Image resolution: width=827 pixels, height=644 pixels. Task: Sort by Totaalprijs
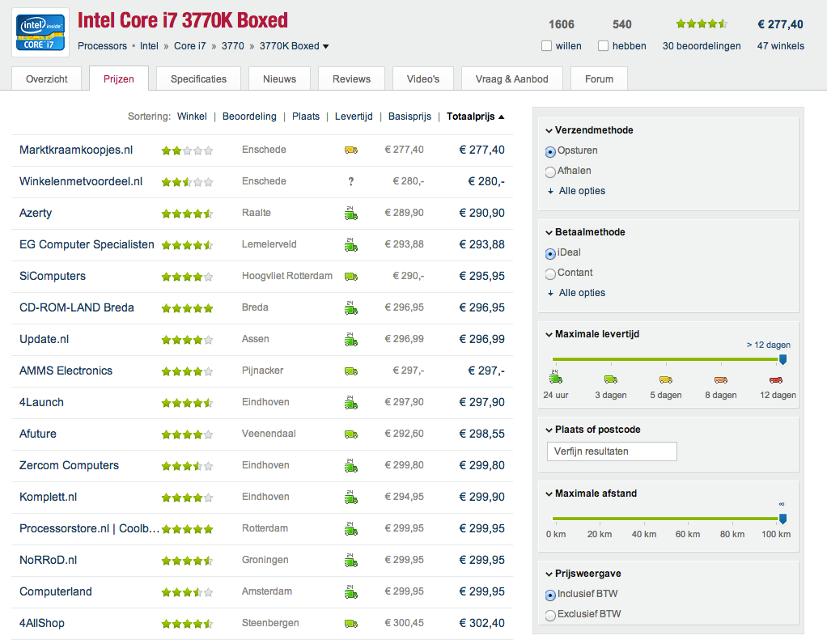pos(475,117)
